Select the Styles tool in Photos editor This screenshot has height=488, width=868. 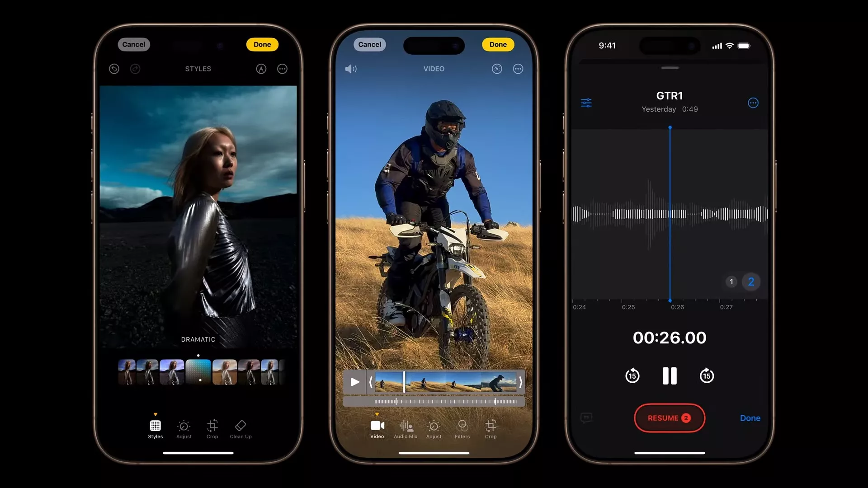click(156, 429)
